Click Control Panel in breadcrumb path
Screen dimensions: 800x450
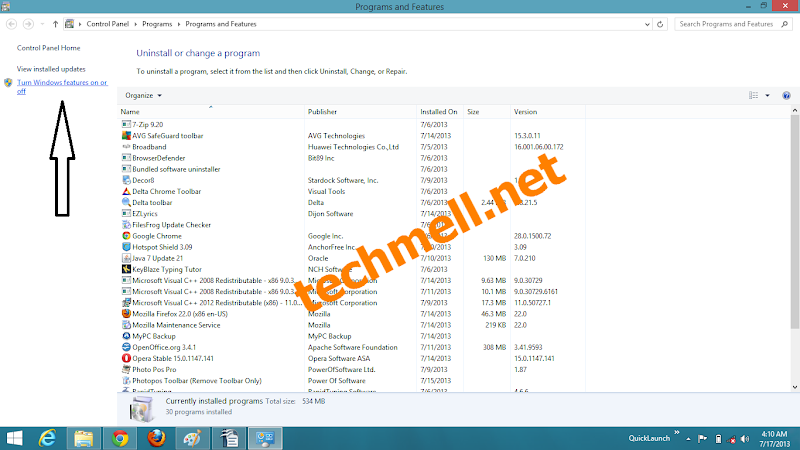(108, 24)
